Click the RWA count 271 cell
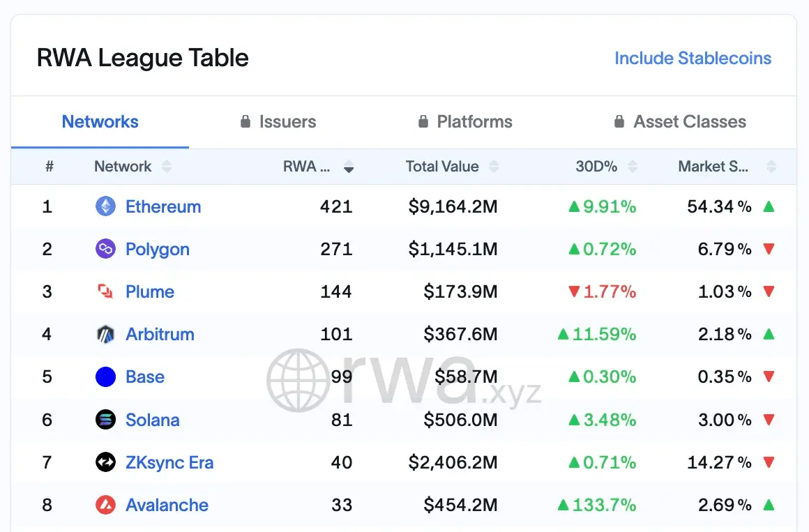This screenshot has width=809, height=532. [x=336, y=249]
